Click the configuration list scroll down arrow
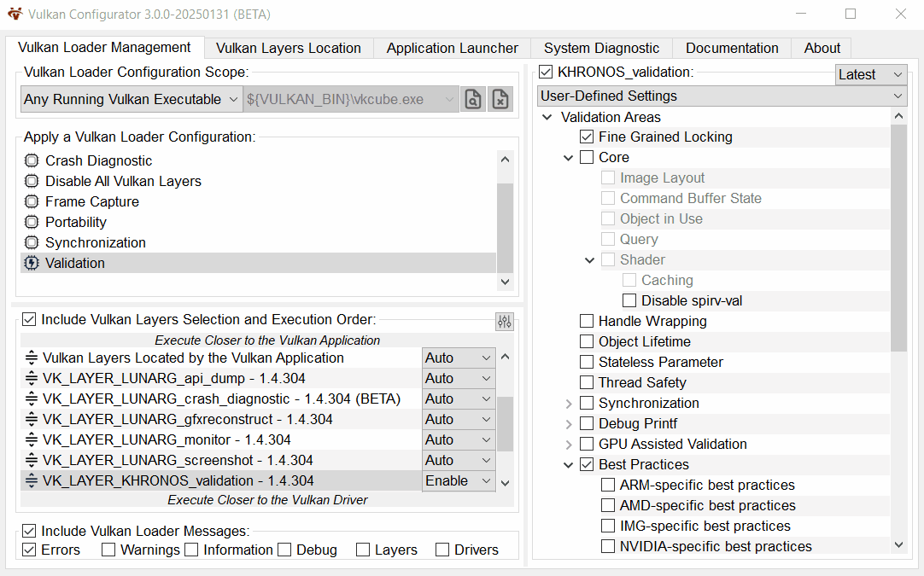924x576 pixels. pyautogui.click(x=505, y=282)
